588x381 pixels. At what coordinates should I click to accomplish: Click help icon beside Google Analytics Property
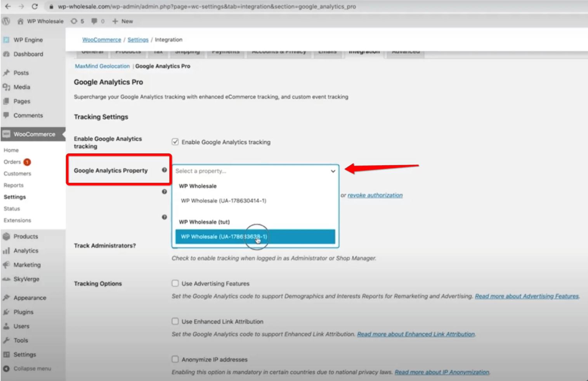pos(164,170)
